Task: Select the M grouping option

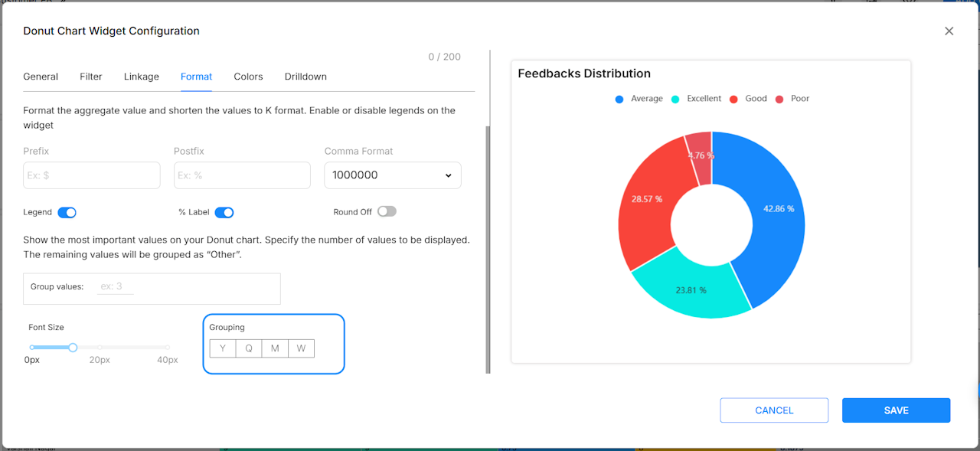Action: pyautogui.click(x=275, y=348)
